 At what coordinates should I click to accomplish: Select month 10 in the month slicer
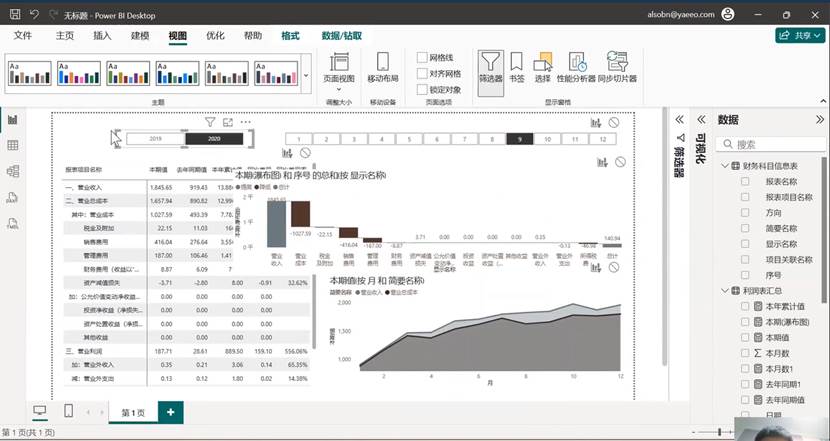tap(547, 139)
